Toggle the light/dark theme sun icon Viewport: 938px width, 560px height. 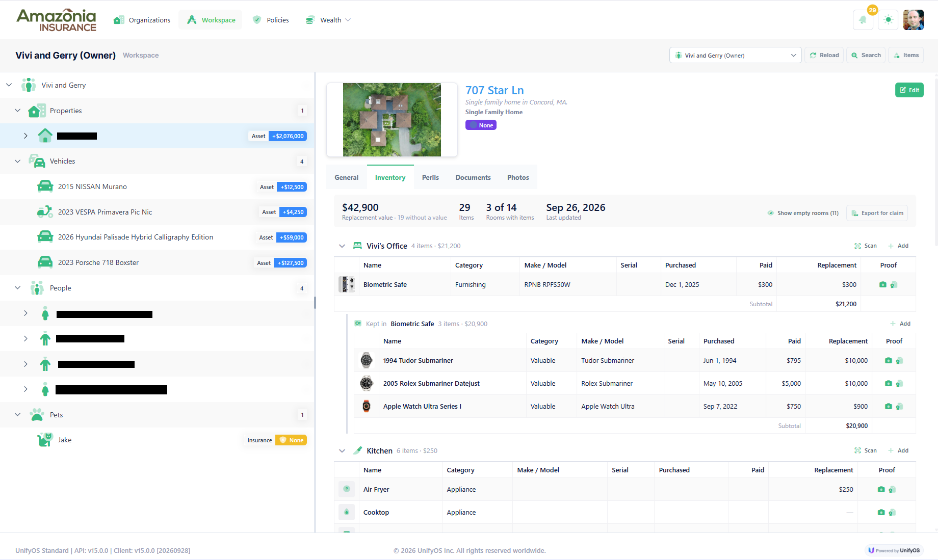(x=888, y=20)
